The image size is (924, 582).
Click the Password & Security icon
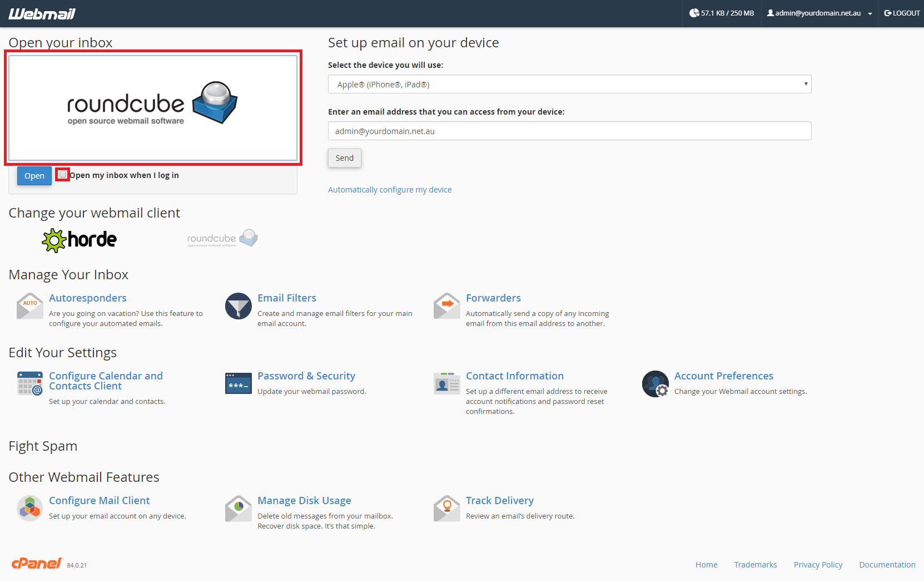(239, 383)
